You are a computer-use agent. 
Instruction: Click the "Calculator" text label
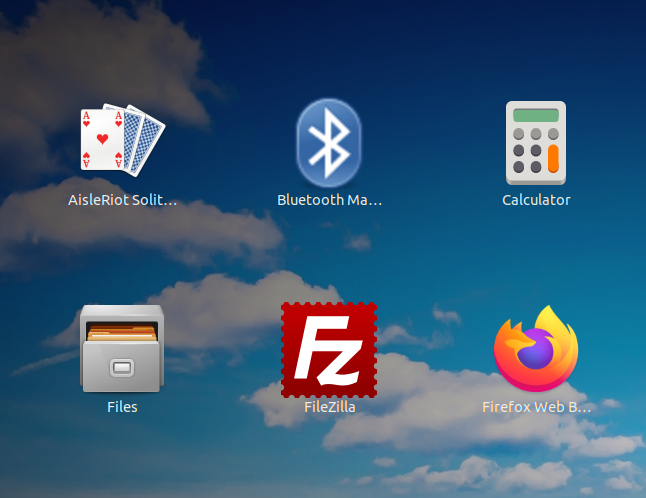click(x=536, y=200)
